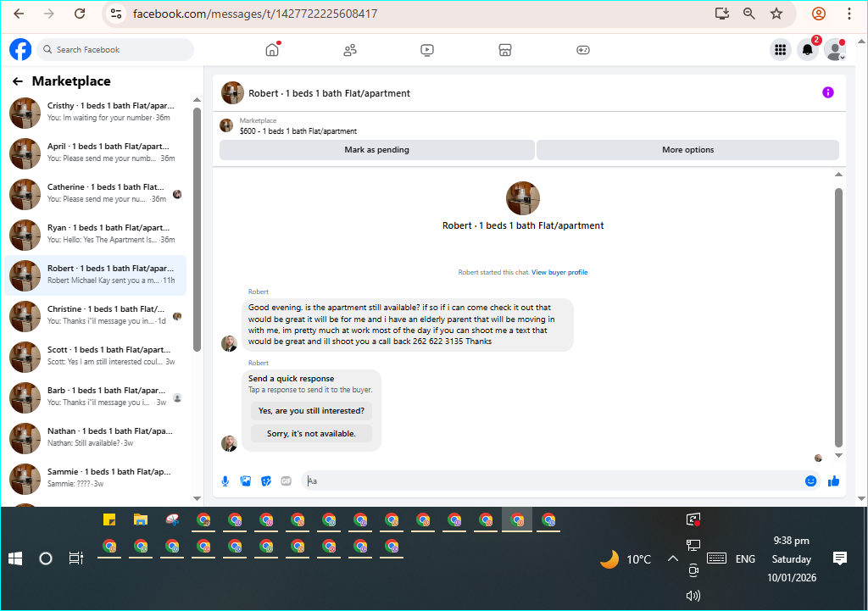Click browser back arrow
Viewport: 868px width, 611px height.
tap(19, 14)
